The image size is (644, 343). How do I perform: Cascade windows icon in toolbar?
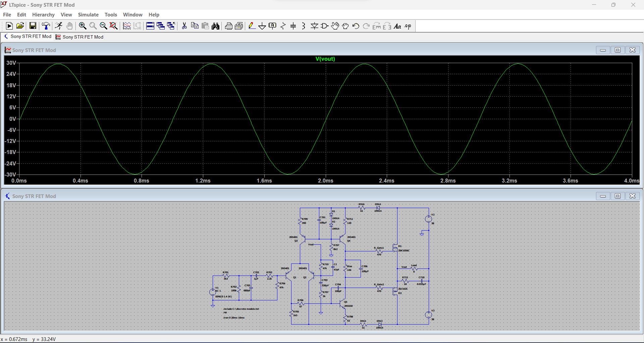(x=161, y=26)
